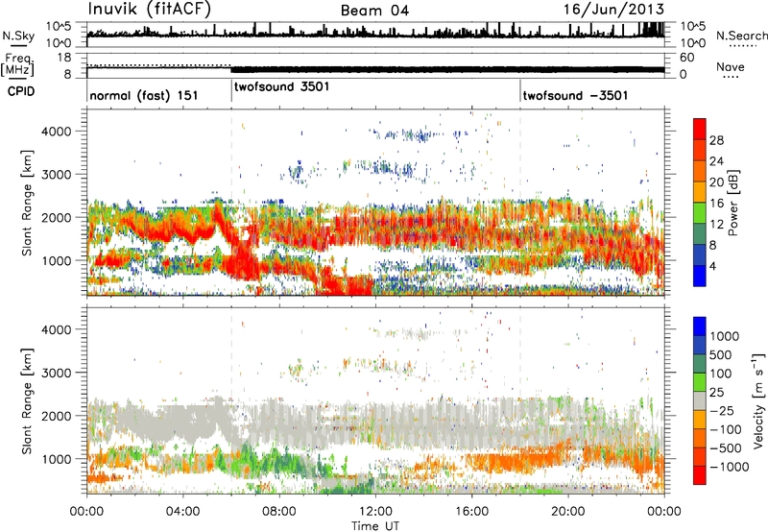This screenshot has height=532, width=768.
Task: Click the 'normal (fast) 151' CPID label
Action: (x=143, y=95)
